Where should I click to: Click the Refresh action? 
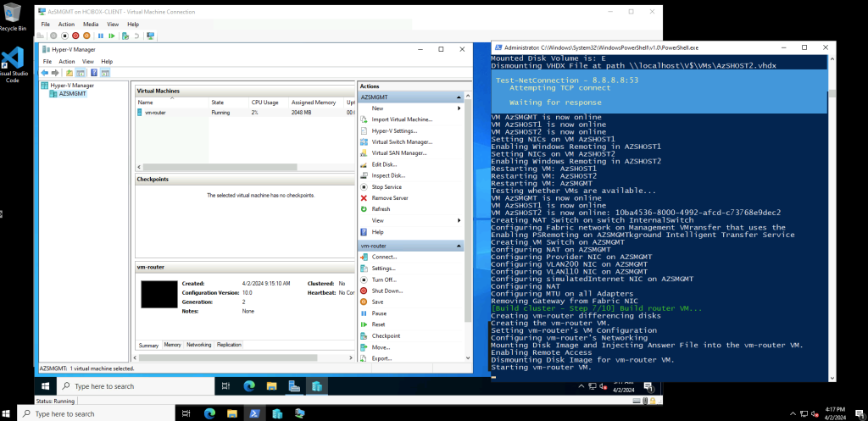(381, 209)
